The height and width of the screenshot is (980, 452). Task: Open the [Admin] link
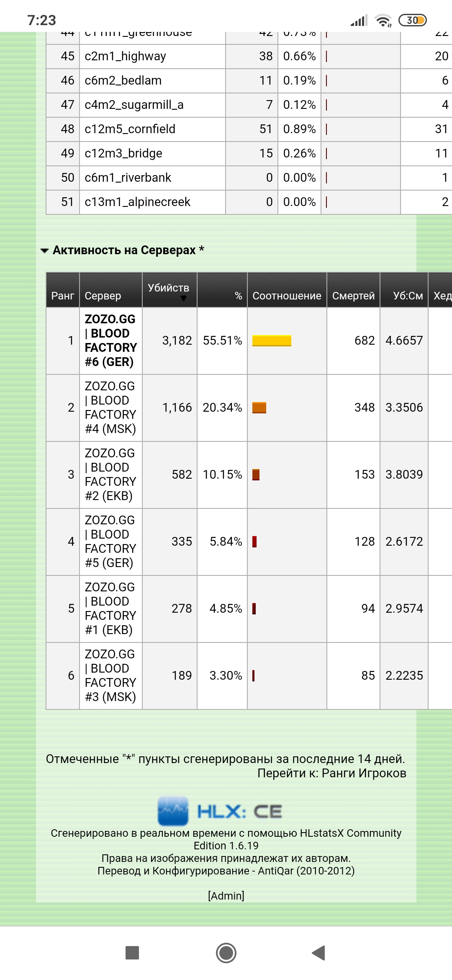click(226, 895)
